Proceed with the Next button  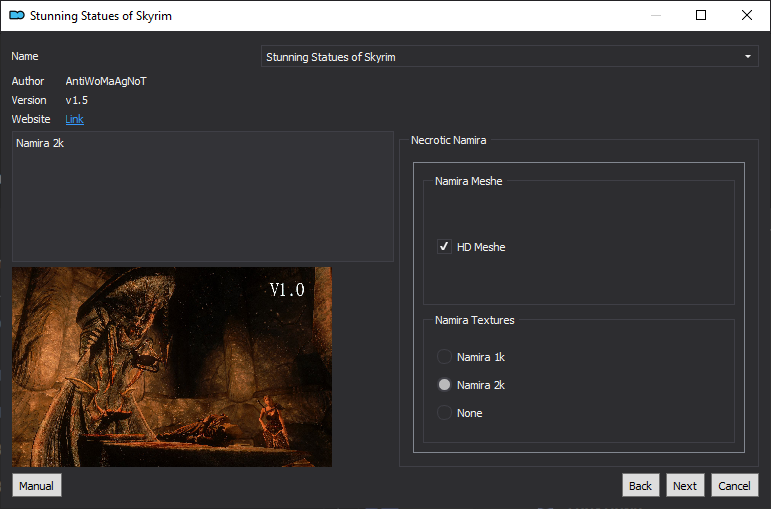coord(685,485)
